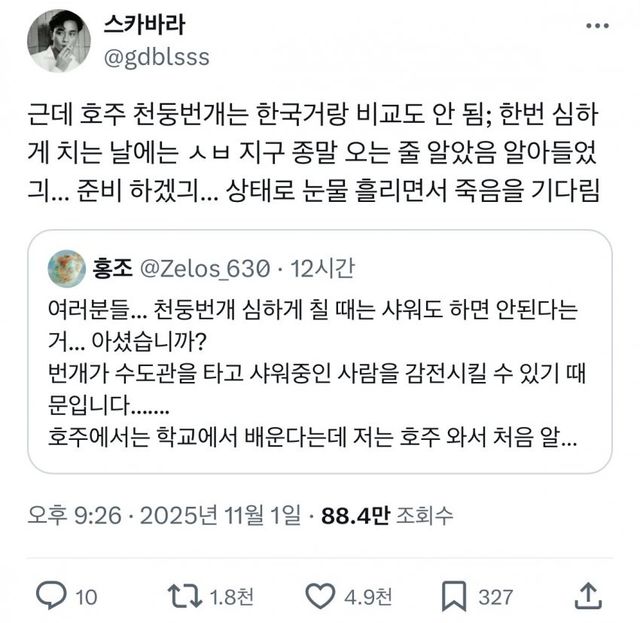The height and width of the screenshot is (623, 640).
Task: Click the 88.4만 조회수 view count
Action: tap(387, 517)
